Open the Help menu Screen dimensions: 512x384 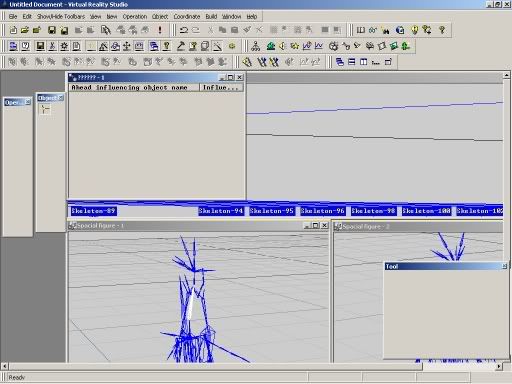coord(252,16)
